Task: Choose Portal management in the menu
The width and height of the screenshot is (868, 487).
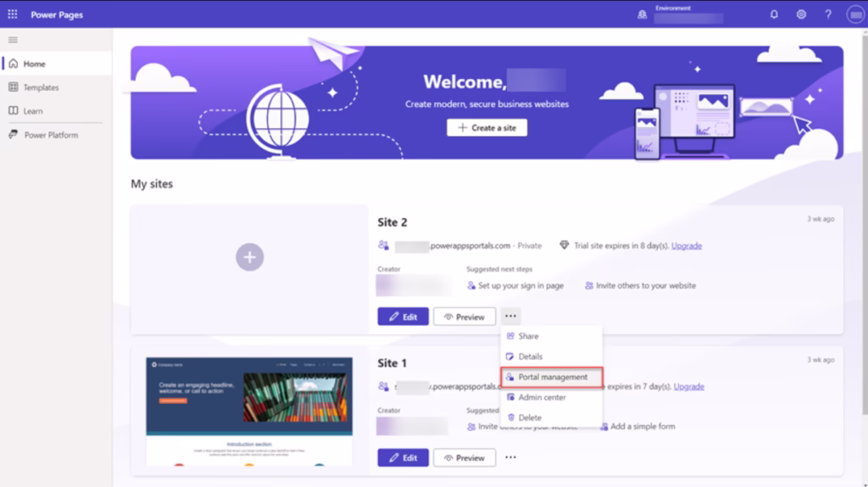Action: (551, 377)
